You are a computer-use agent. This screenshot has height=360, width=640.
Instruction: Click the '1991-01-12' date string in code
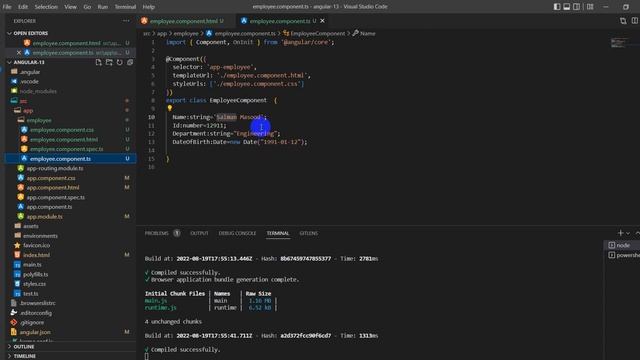tap(281, 142)
